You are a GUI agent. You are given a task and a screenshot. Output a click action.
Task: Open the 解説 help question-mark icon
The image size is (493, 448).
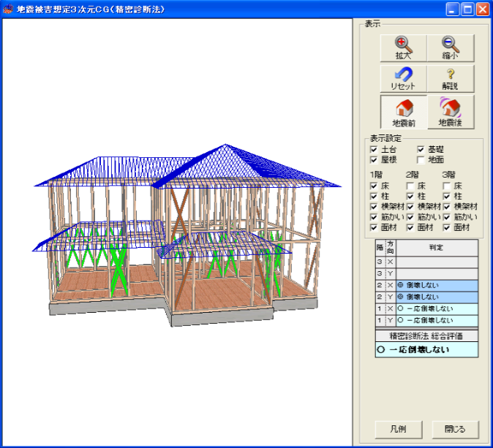point(451,79)
